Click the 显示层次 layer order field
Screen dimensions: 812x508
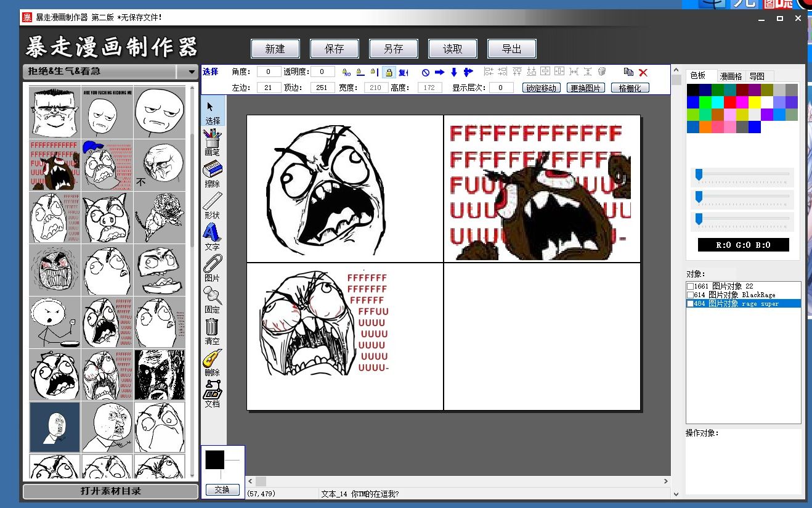pos(501,88)
